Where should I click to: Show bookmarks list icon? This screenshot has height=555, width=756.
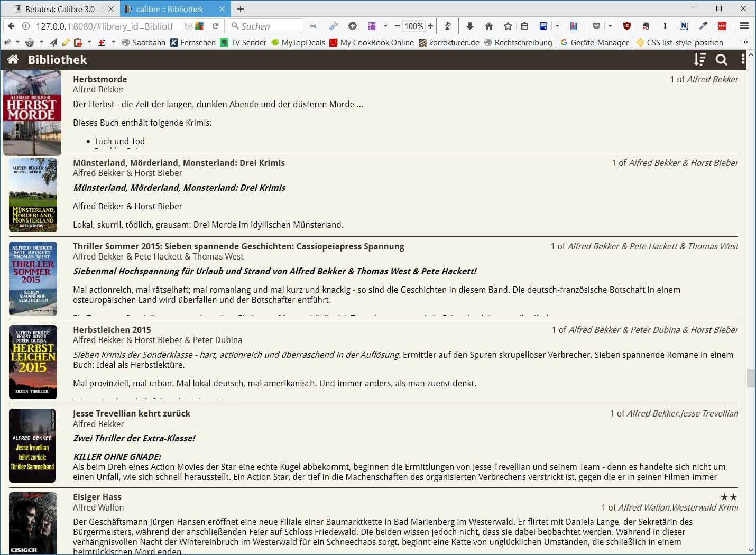click(524, 26)
